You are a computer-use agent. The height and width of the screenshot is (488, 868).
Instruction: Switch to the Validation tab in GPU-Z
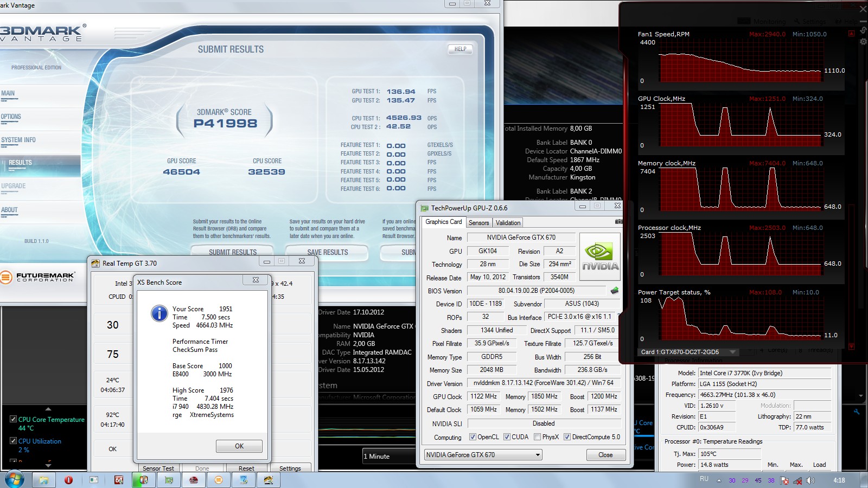click(508, 223)
